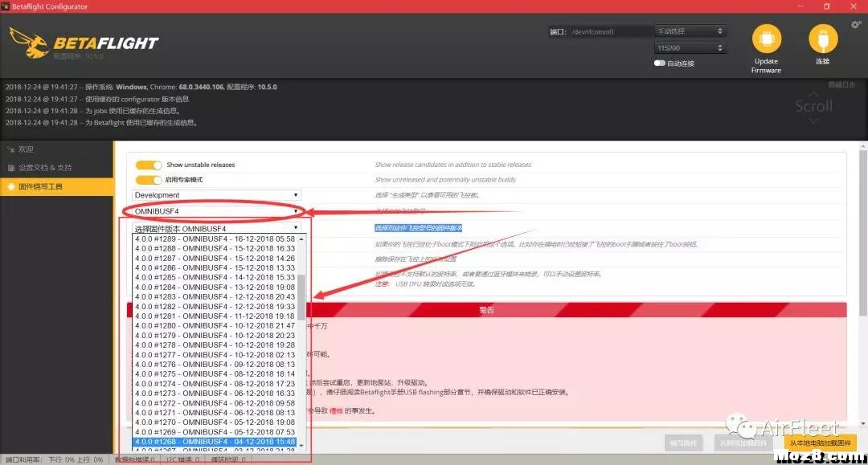Select firmware 4.0.0 #1280 10-12-2018 21:47
The image size is (868, 465).
click(215, 326)
